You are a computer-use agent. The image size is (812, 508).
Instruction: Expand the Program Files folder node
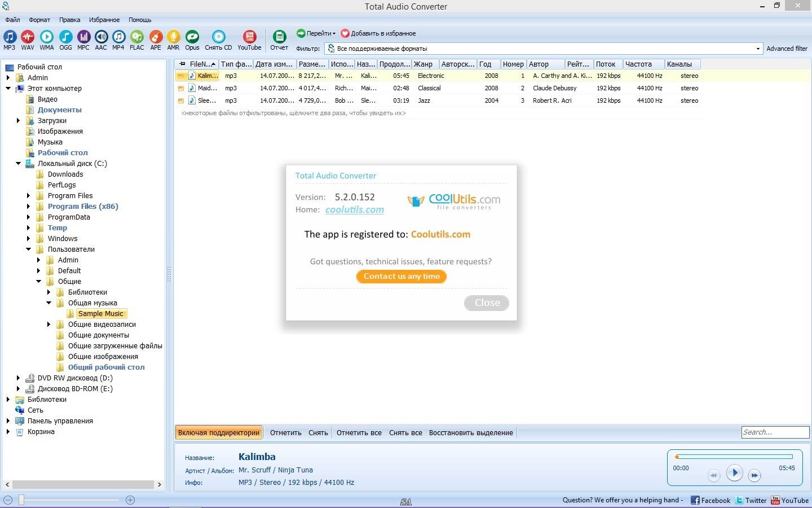[x=28, y=196]
